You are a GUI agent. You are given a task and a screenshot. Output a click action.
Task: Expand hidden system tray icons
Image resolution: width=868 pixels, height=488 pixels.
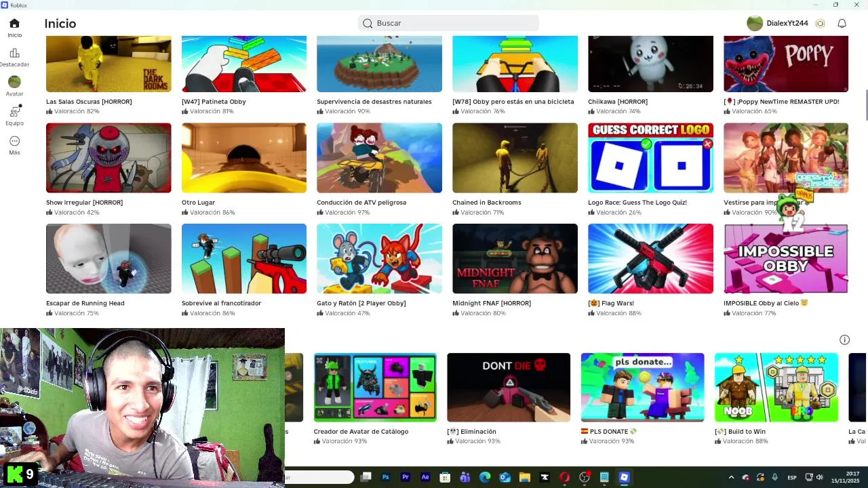[x=731, y=477]
